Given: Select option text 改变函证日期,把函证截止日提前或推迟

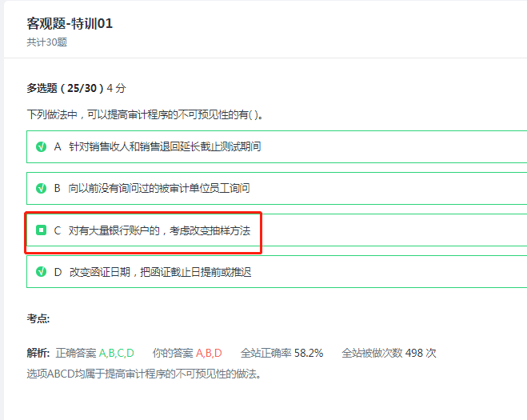Looking at the screenshot, I should click(159, 272).
